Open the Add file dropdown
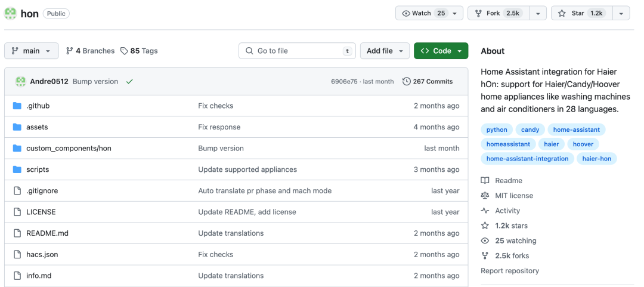The height and width of the screenshot is (287, 644). pyautogui.click(x=385, y=51)
